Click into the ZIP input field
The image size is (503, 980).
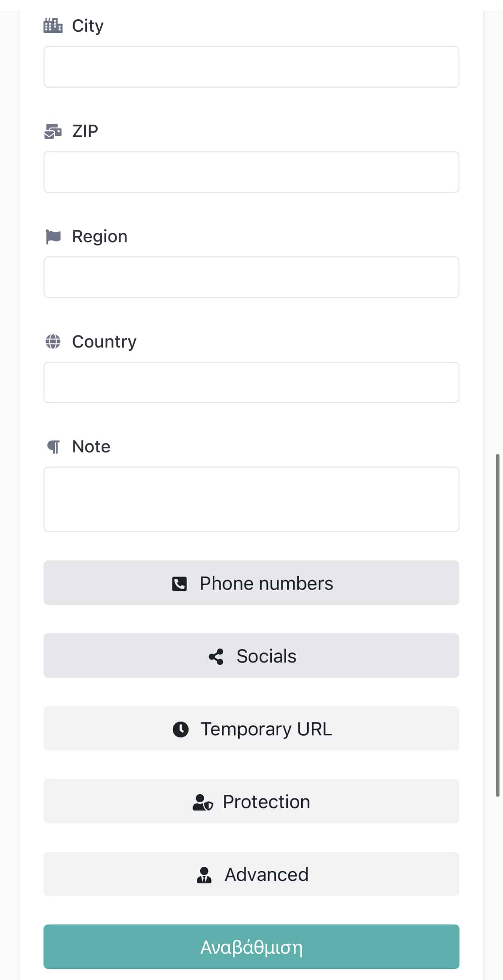251,172
